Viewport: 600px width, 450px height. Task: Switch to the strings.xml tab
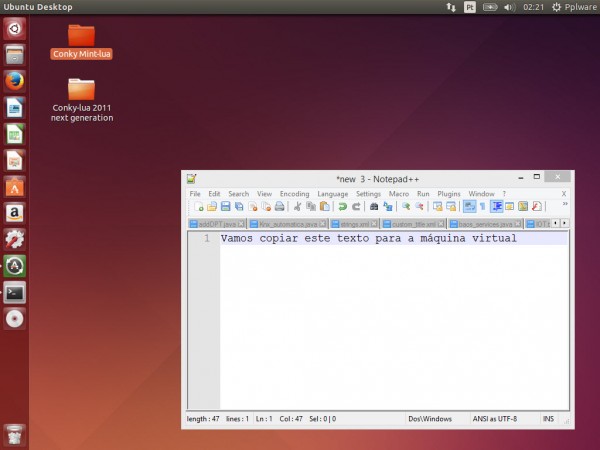pyautogui.click(x=354, y=224)
